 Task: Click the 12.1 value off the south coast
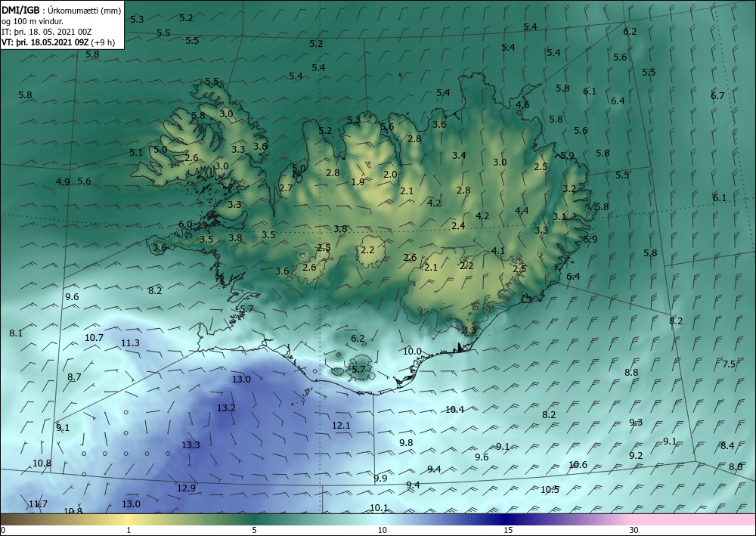tap(341, 426)
